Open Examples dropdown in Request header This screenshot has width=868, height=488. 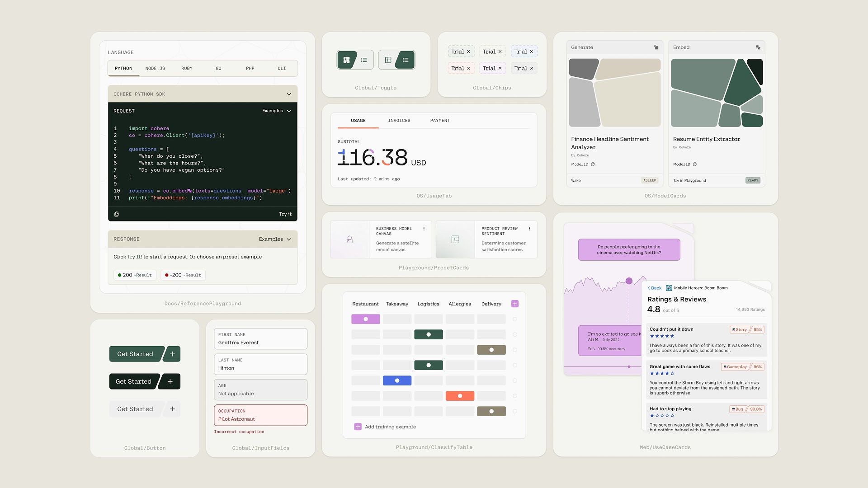coord(277,111)
